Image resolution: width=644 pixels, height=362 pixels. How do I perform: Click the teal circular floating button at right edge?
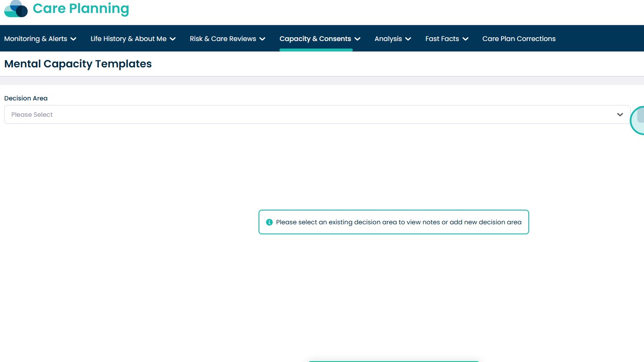pos(638,120)
